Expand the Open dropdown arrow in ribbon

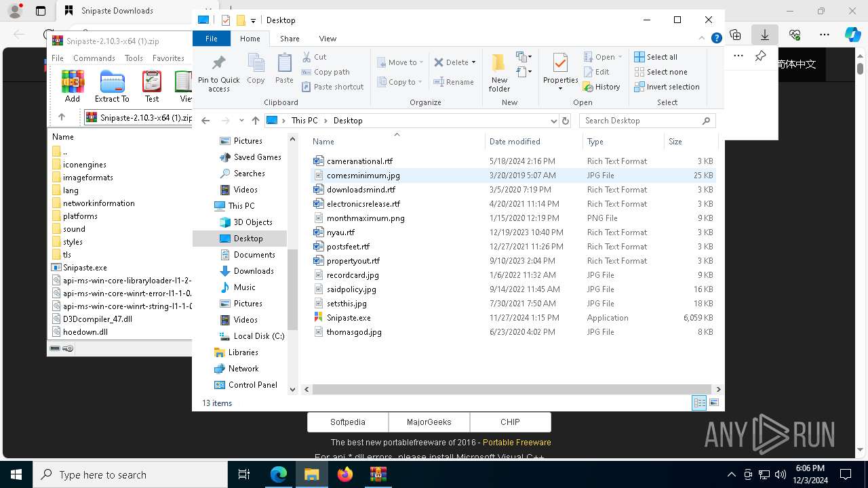click(x=620, y=57)
